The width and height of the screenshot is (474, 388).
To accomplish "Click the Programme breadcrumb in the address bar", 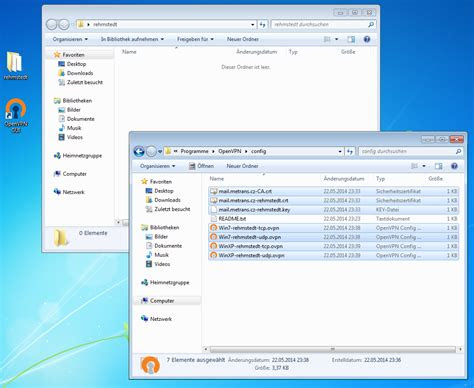I will tap(194, 151).
